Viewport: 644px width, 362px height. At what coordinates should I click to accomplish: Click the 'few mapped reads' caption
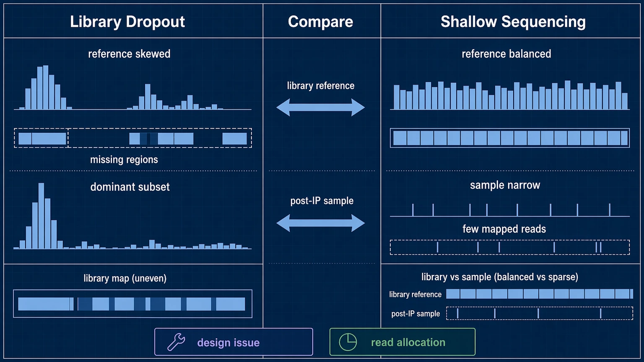pyautogui.click(x=504, y=229)
